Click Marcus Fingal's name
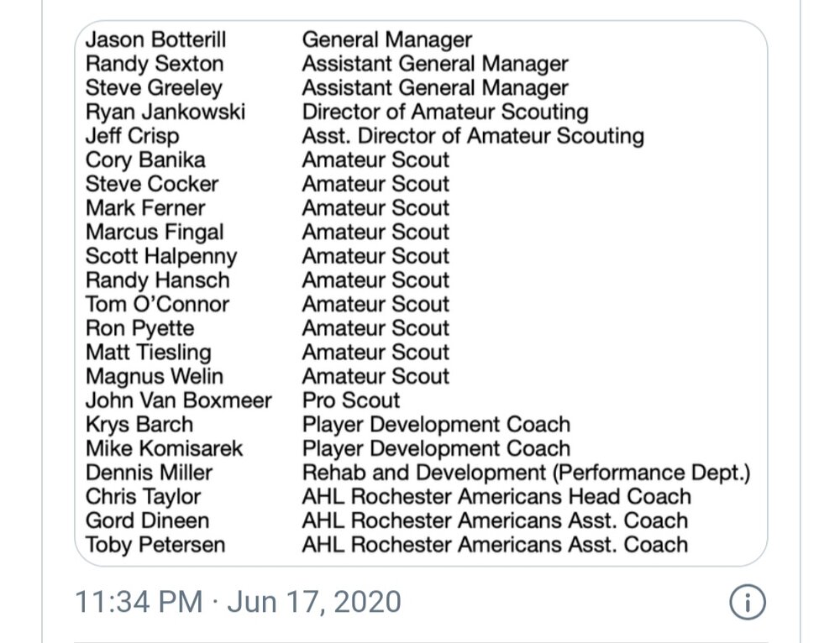The image size is (840, 643). tap(155, 233)
